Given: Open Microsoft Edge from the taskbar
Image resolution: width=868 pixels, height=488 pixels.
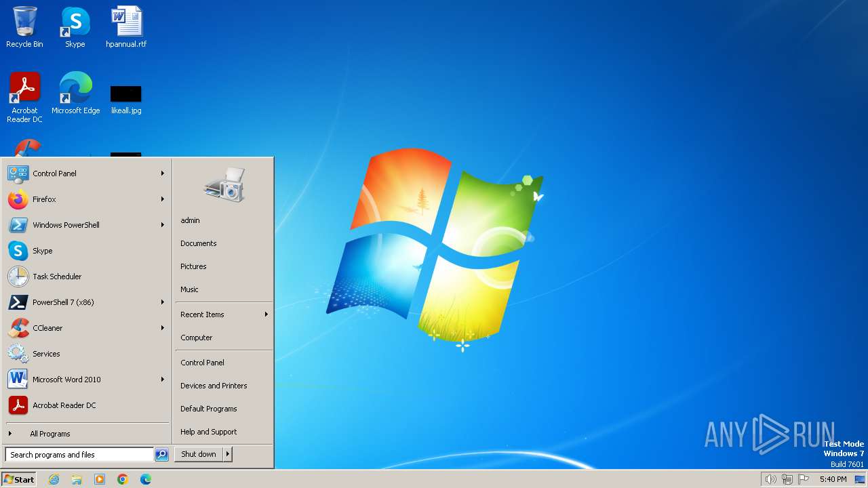Looking at the screenshot, I should [146, 479].
